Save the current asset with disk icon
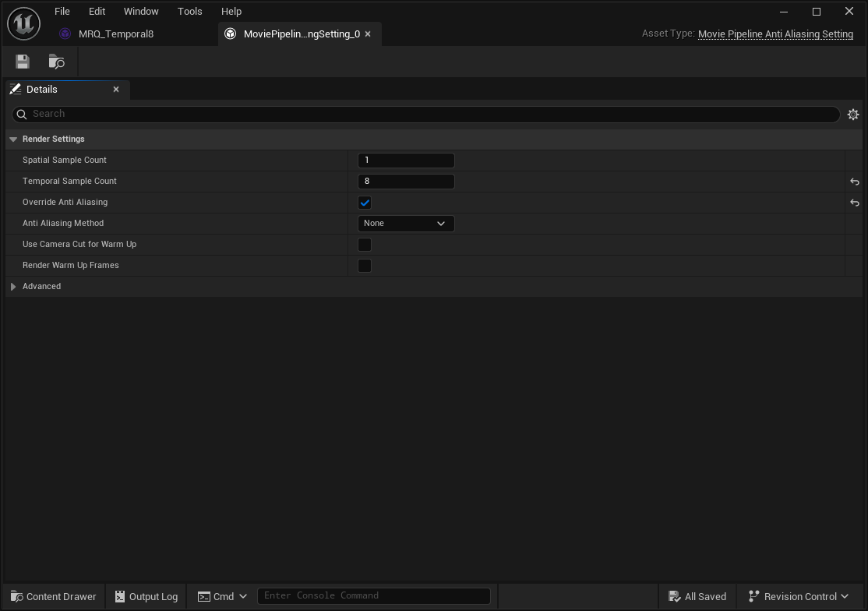The height and width of the screenshot is (611, 868). (x=22, y=62)
